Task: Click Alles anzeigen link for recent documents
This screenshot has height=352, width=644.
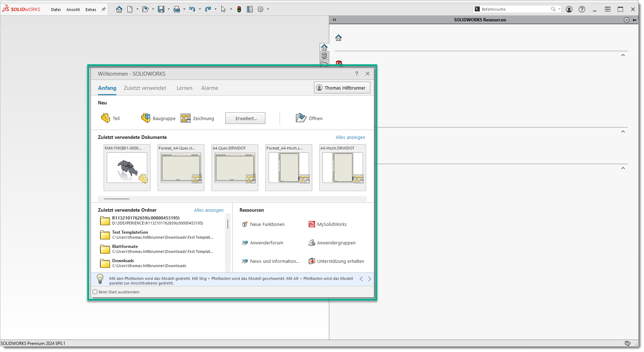Action: 350,137
